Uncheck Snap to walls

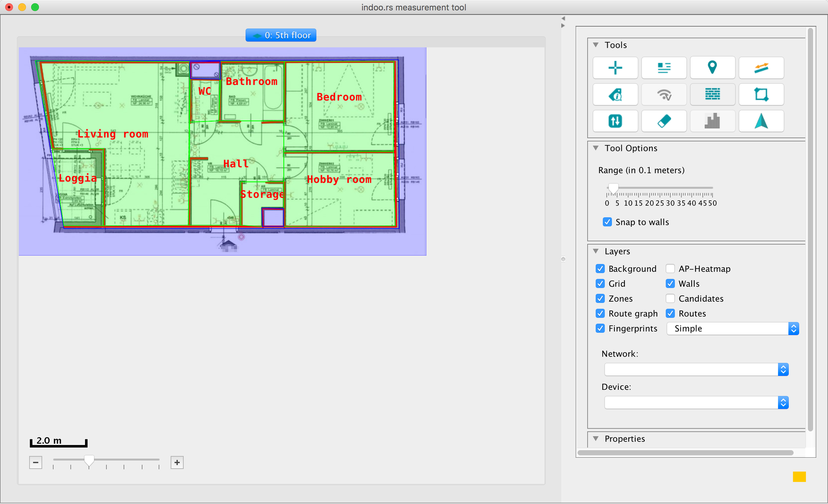click(607, 222)
